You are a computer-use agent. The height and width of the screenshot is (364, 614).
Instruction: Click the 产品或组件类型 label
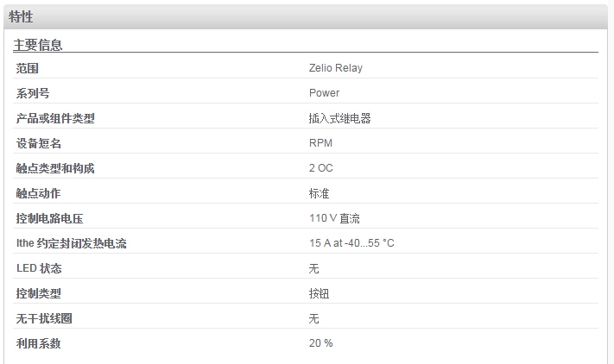(x=55, y=118)
